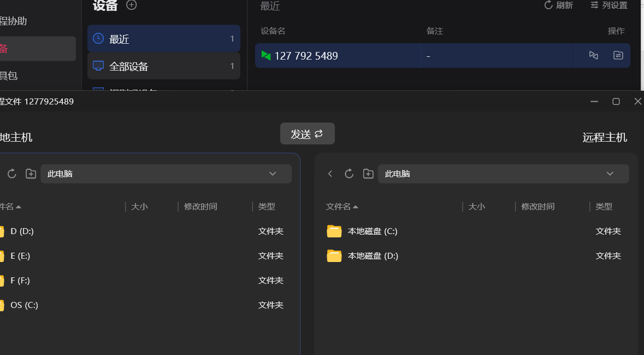
Task: Create new folder on local host
Action: [31, 174]
